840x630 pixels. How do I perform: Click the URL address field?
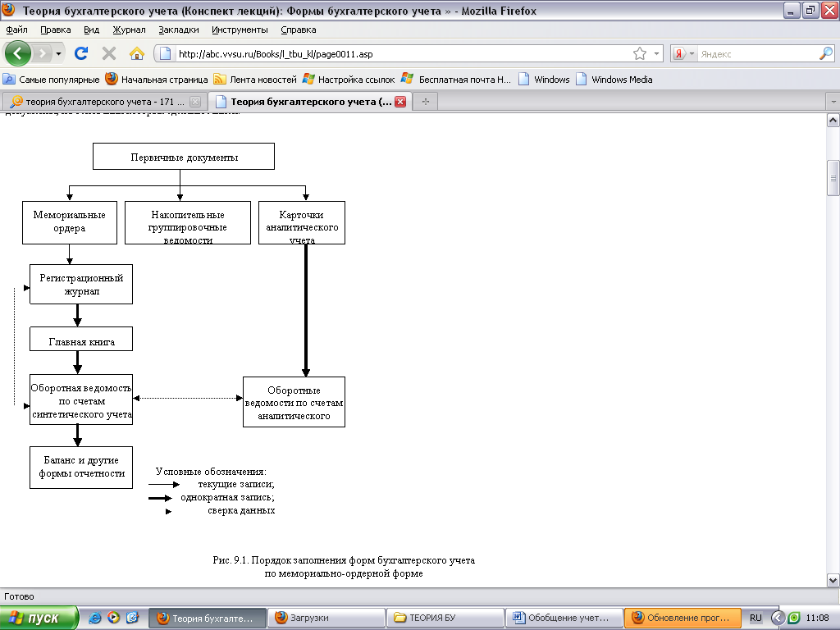click(402, 53)
